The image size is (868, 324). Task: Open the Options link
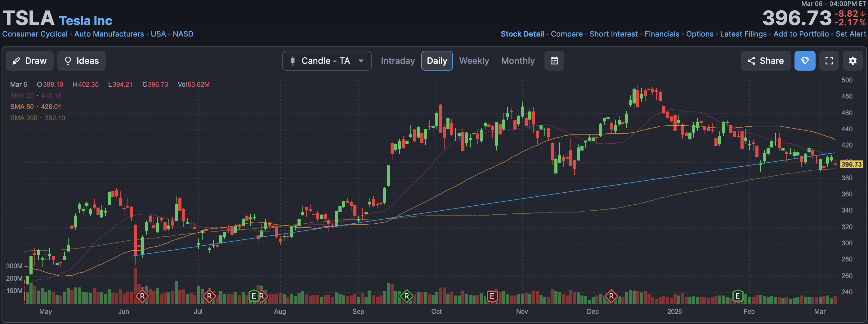pyautogui.click(x=700, y=34)
